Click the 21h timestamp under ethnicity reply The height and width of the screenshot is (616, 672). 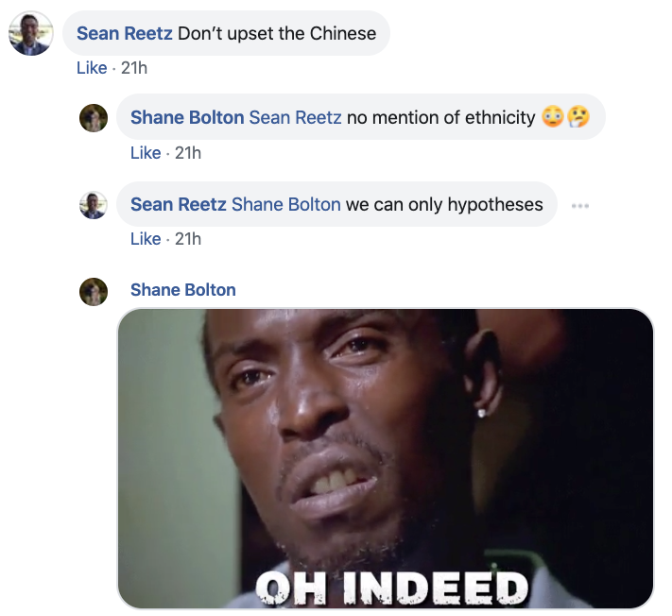pyautogui.click(x=188, y=153)
